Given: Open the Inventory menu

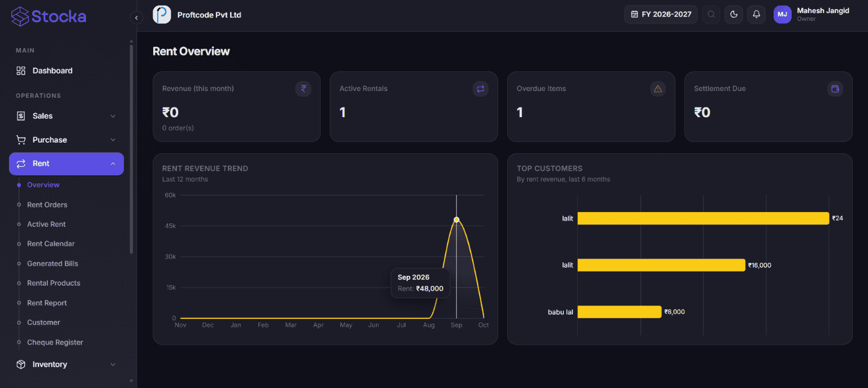Looking at the screenshot, I should pos(66,364).
